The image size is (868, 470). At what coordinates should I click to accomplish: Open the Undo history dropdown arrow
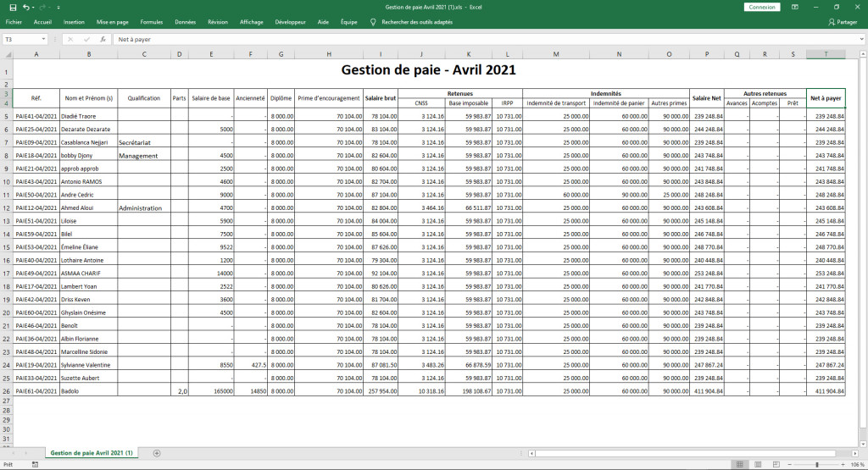click(x=33, y=7)
